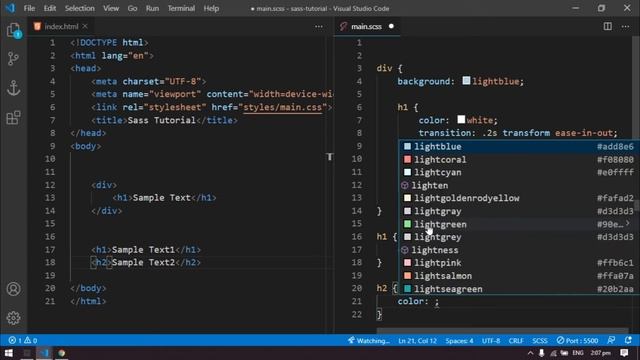Image resolution: width=640 pixels, height=360 pixels.
Task: Open the anchor deploy extension icon
Action: point(13,88)
